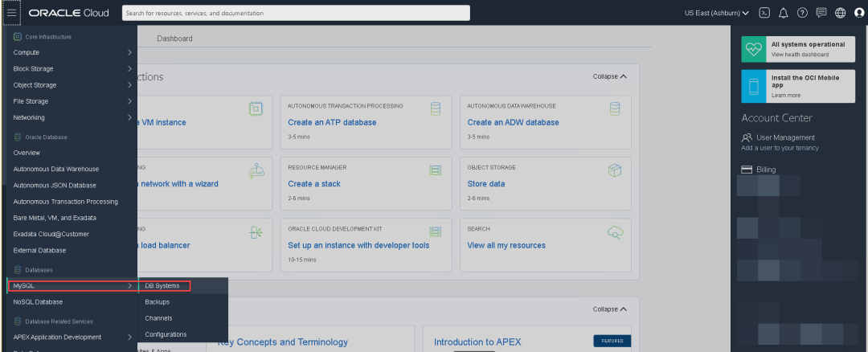
Task: Select Channels in MySQL submenu
Action: [x=158, y=318]
